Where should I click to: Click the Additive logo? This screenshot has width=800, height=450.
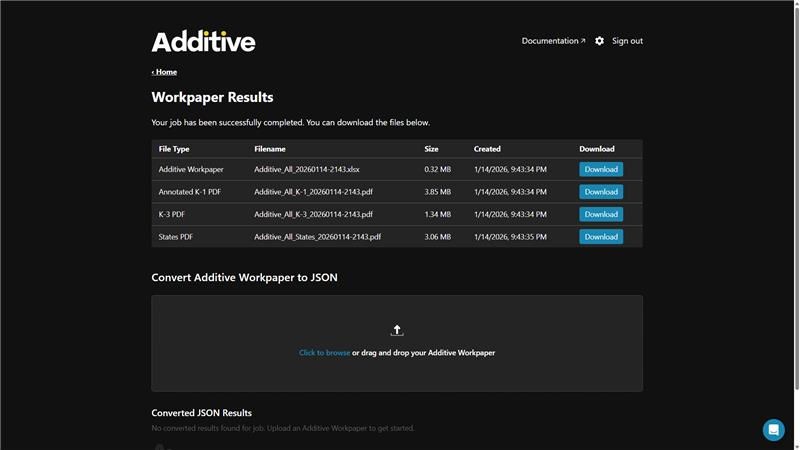(203, 41)
